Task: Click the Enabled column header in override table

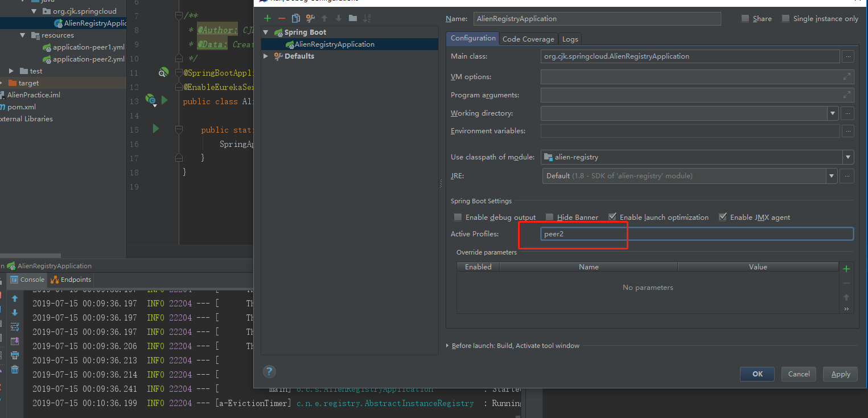Action: pos(478,267)
